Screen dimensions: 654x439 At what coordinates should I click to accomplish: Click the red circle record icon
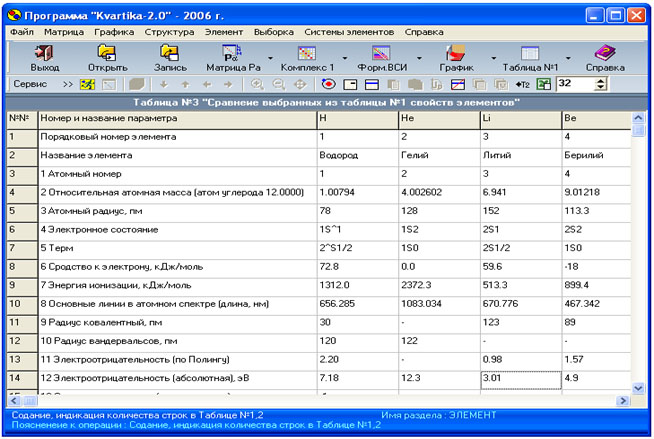pos(329,85)
